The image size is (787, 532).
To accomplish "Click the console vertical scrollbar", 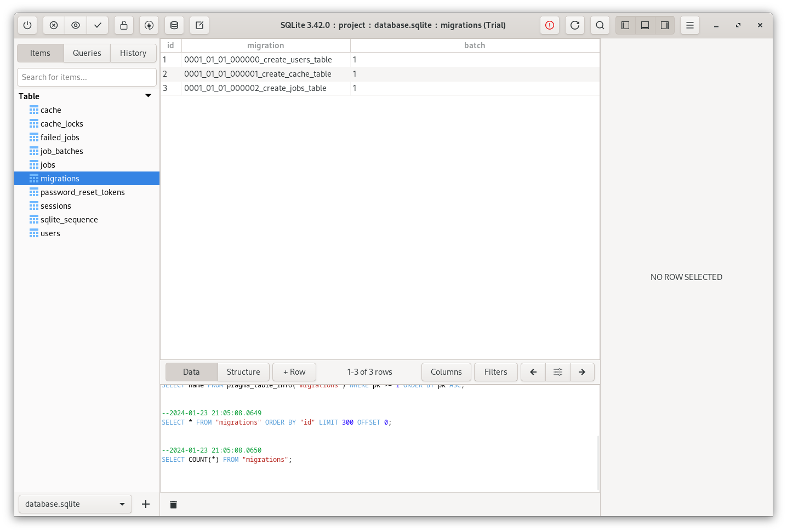I will [x=597, y=463].
